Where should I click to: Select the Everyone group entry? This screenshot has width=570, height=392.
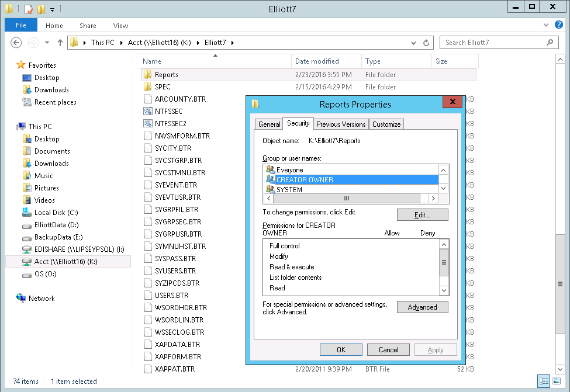[290, 170]
